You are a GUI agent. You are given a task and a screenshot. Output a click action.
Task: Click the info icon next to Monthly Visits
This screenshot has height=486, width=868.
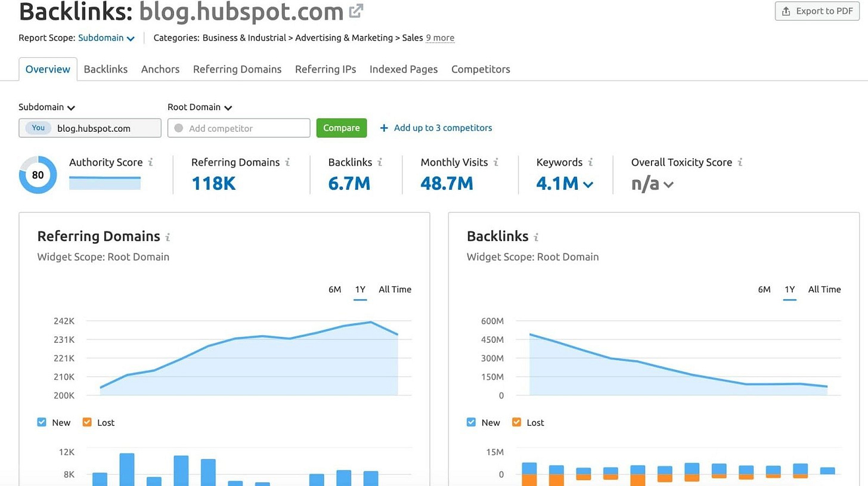(x=498, y=162)
